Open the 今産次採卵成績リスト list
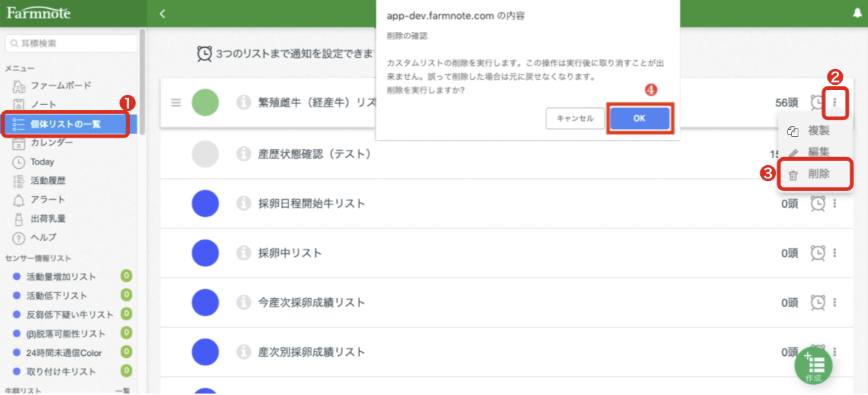 click(x=312, y=303)
